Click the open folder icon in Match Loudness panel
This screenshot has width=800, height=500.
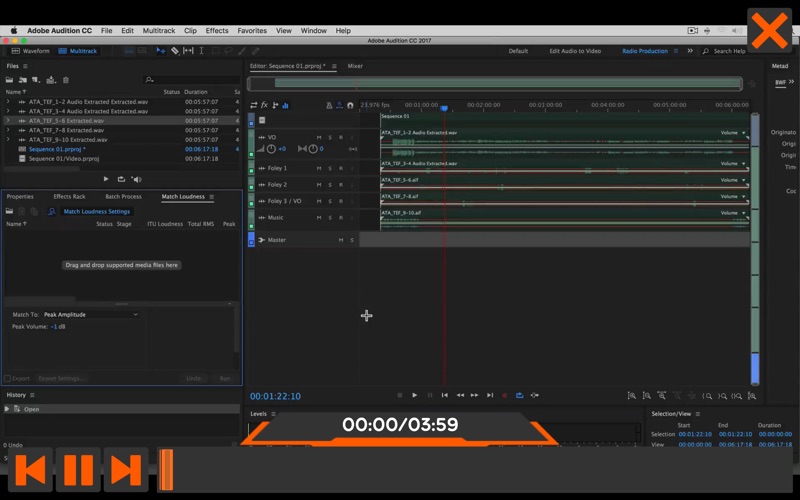9,211
